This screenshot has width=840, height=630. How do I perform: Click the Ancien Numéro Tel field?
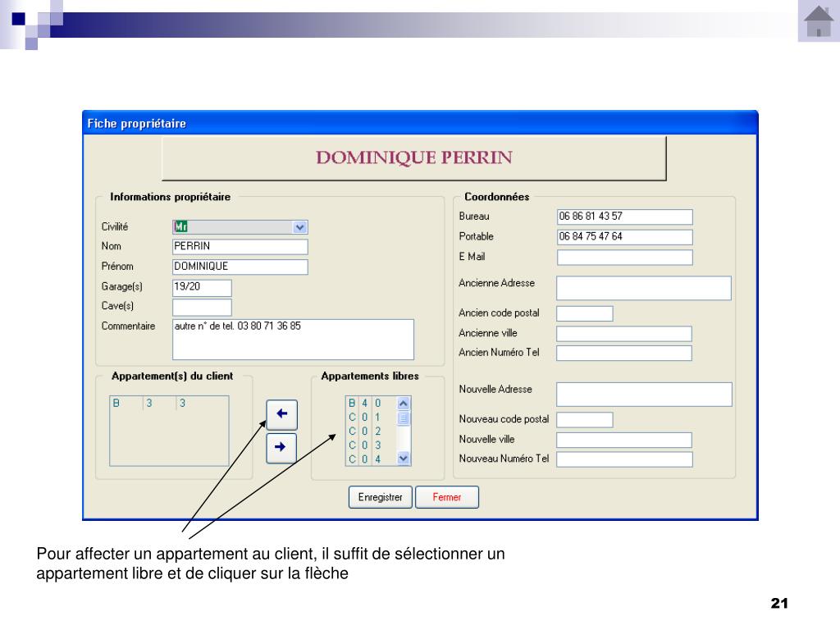coord(624,353)
